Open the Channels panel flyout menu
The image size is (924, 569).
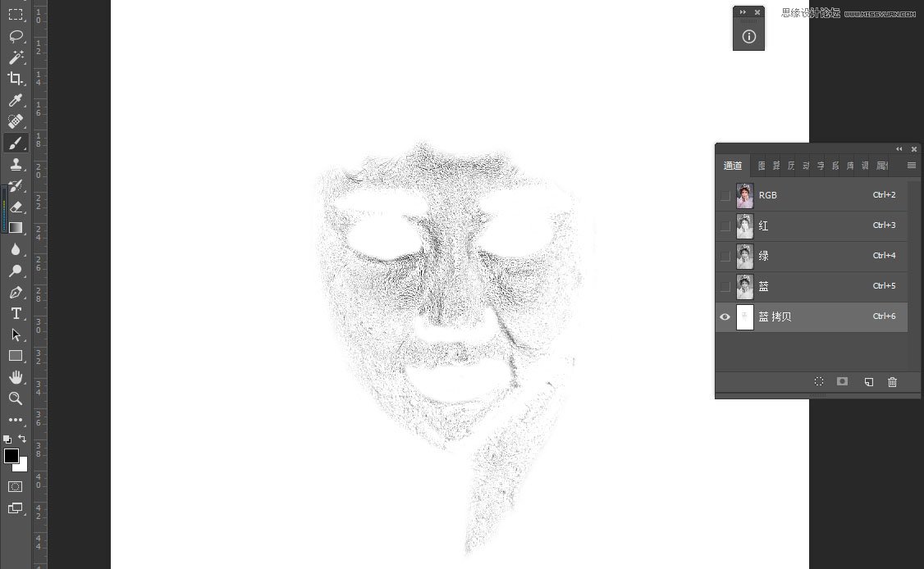(x=912, y=166)
